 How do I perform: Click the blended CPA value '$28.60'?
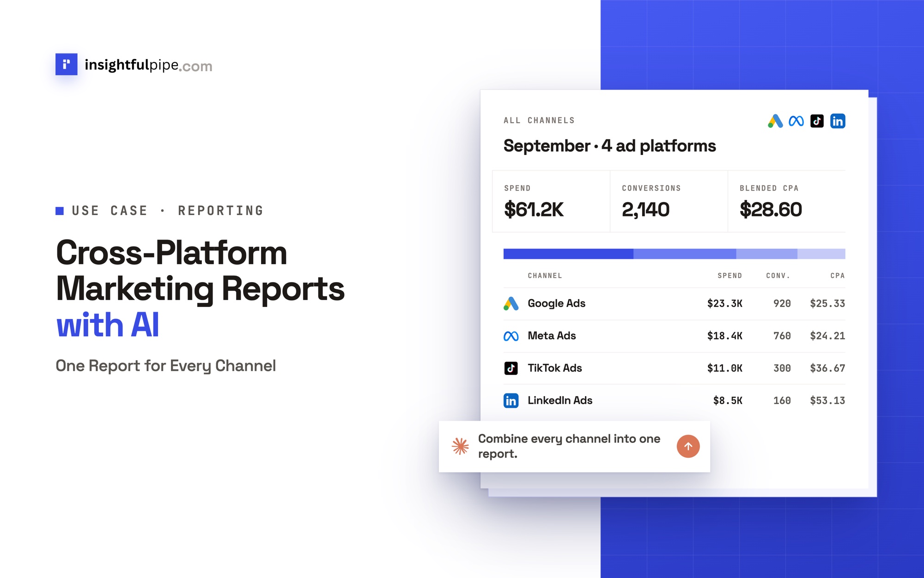point(771,209)
